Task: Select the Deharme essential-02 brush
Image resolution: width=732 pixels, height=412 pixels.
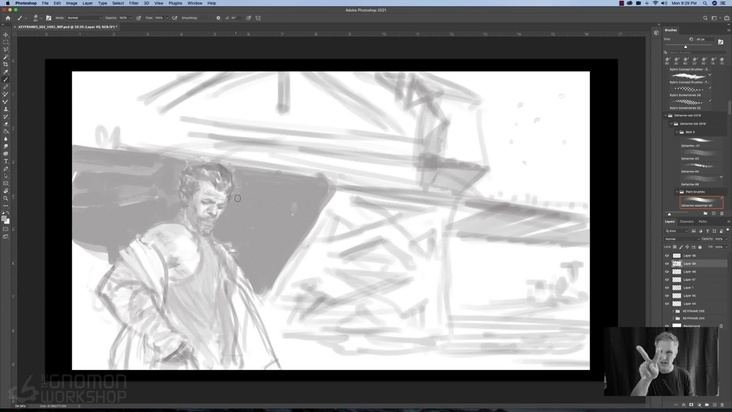Action: 701,202
